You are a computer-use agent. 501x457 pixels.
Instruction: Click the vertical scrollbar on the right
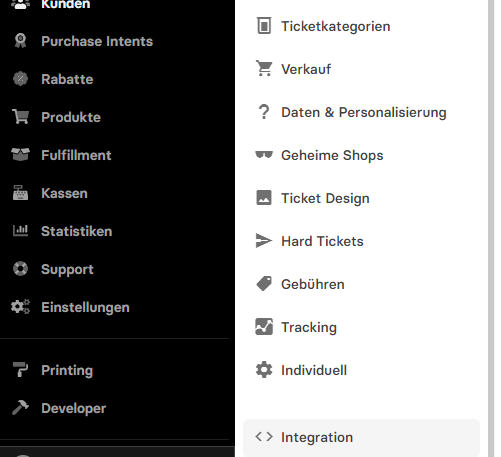(x=491, y=228)
